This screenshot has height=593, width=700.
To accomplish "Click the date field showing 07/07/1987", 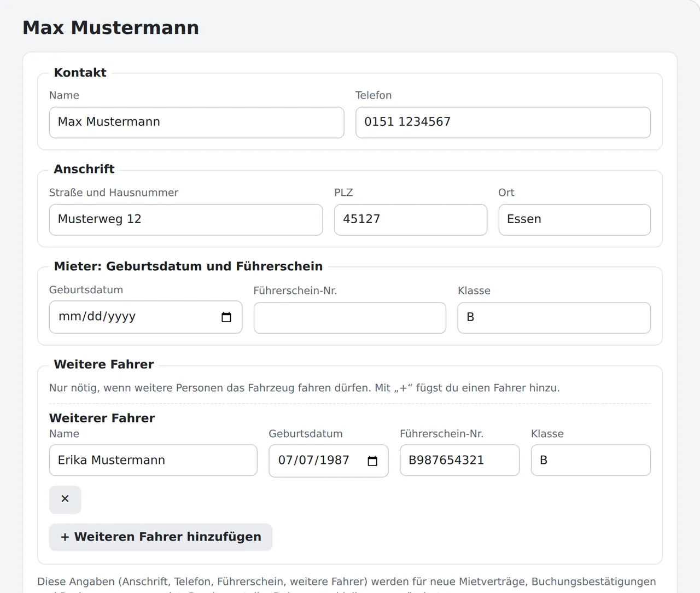I will [329, 461].
